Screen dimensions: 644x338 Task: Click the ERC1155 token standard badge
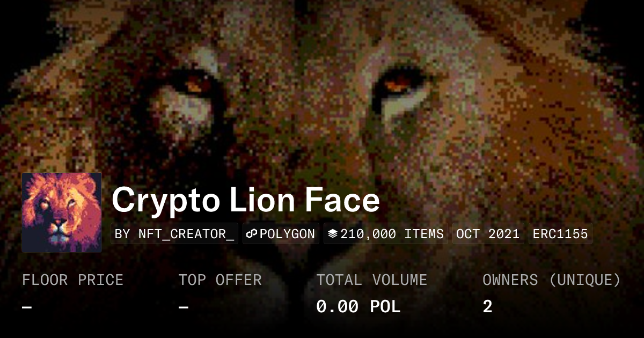click(x=560, y=234)
